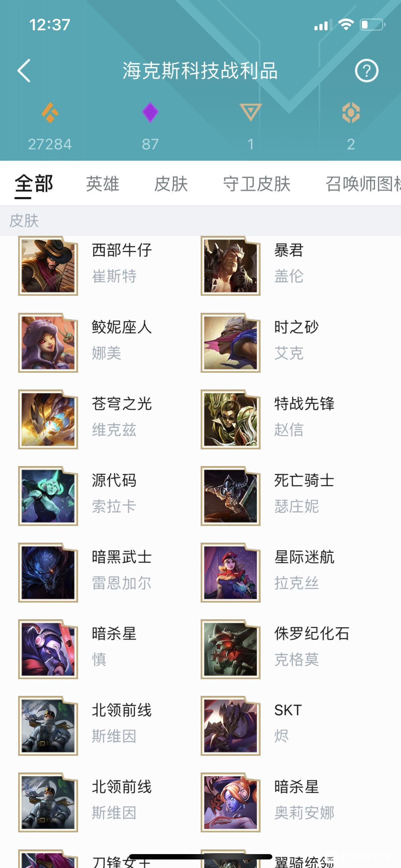Select the 暗杀星 奥莉安娜 skin thumbnail

coord(231,802)
